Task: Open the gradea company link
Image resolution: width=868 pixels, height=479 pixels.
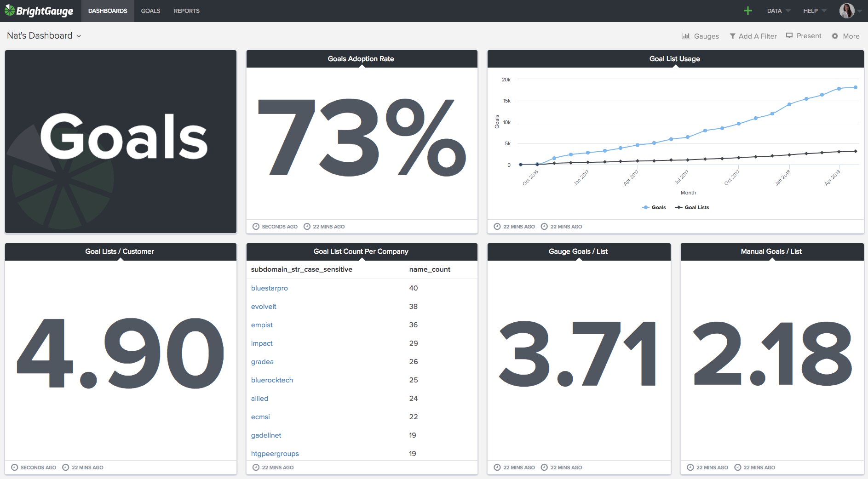Action: tap(262, 361)
